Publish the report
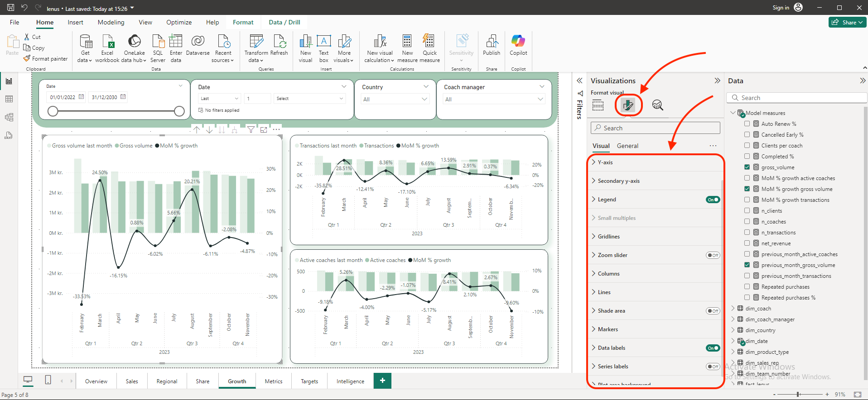This screenshot has height=400, width=868. (x=492, y=45)
